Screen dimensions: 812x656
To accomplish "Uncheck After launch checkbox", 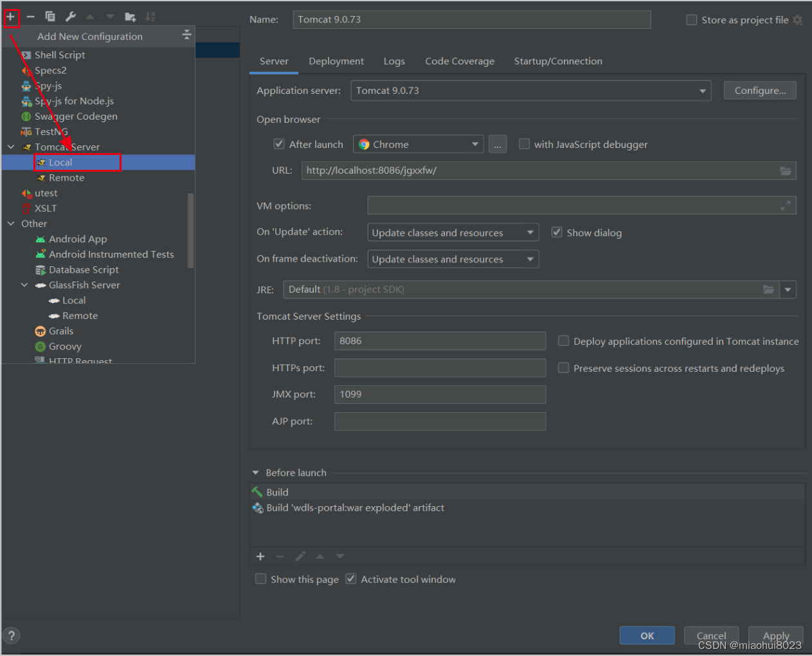I will [279, 144].
